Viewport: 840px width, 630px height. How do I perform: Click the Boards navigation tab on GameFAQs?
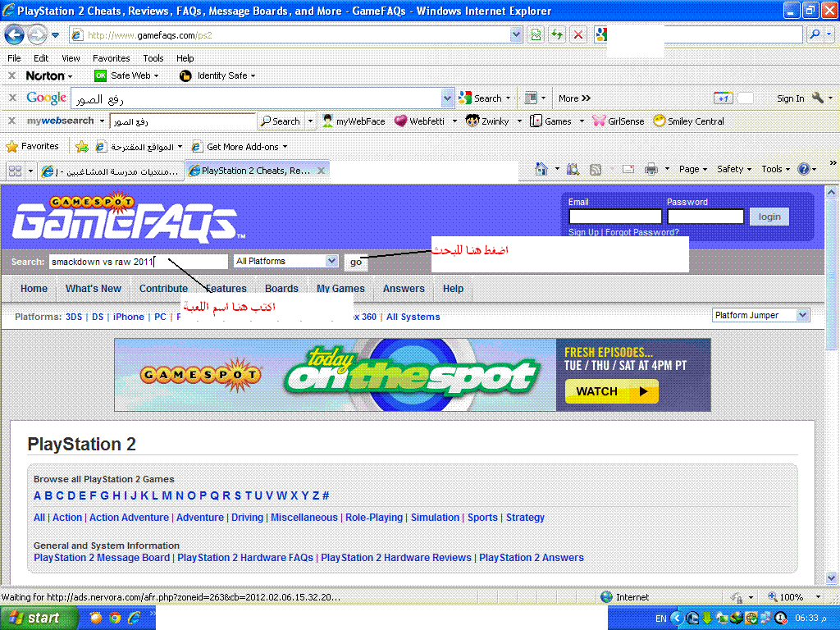pyautogui.click(x=281, y=288)
